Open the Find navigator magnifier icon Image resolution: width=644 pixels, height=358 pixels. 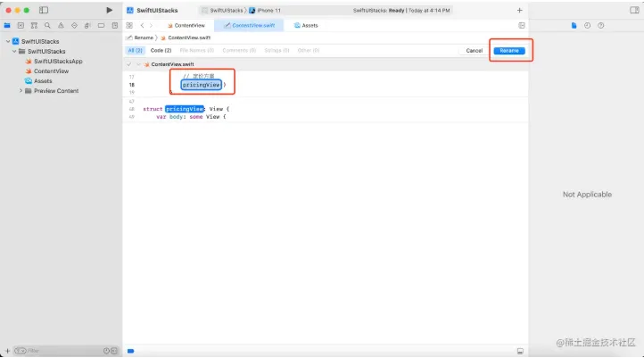click(47, 26)
